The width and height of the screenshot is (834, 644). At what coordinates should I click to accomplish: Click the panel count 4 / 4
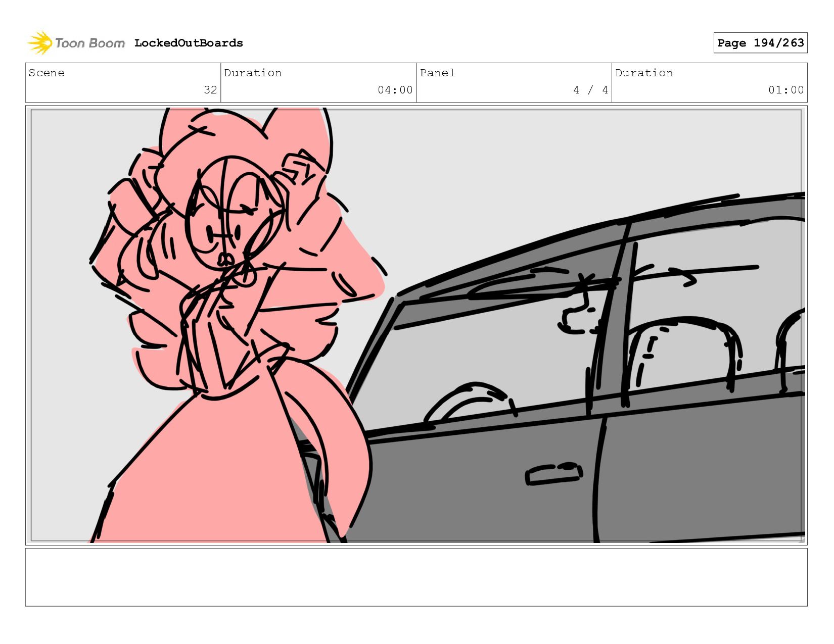[x=590, y=90]
